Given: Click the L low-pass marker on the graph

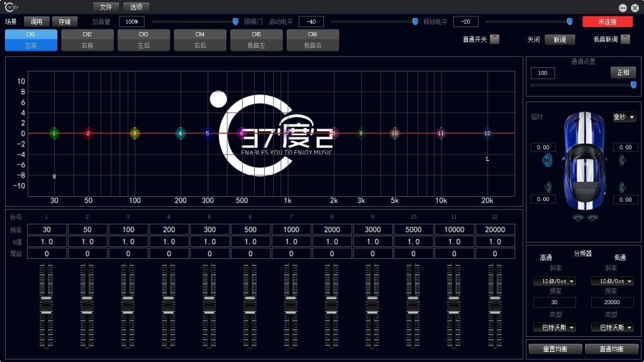Looking at the screenshot, I should point(487,159).
